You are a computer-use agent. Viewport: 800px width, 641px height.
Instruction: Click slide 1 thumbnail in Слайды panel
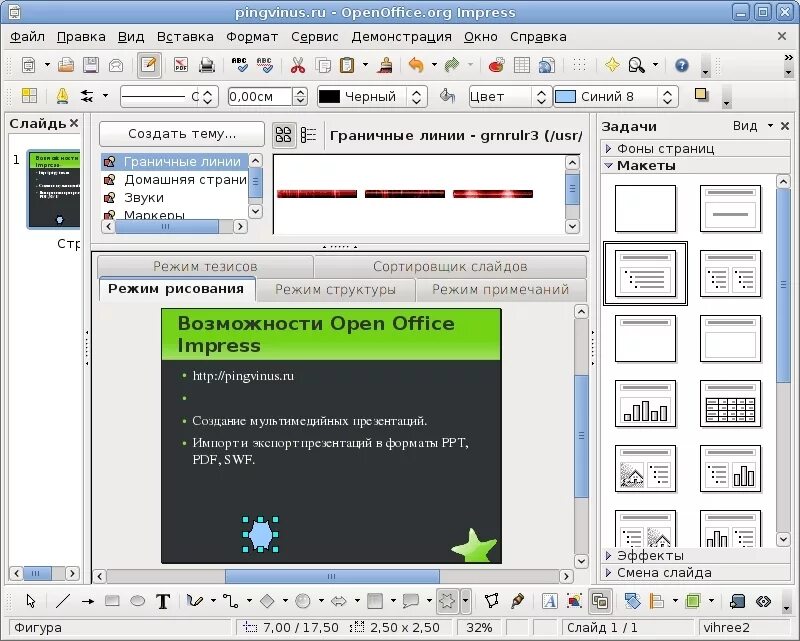(x=54, y=189)
